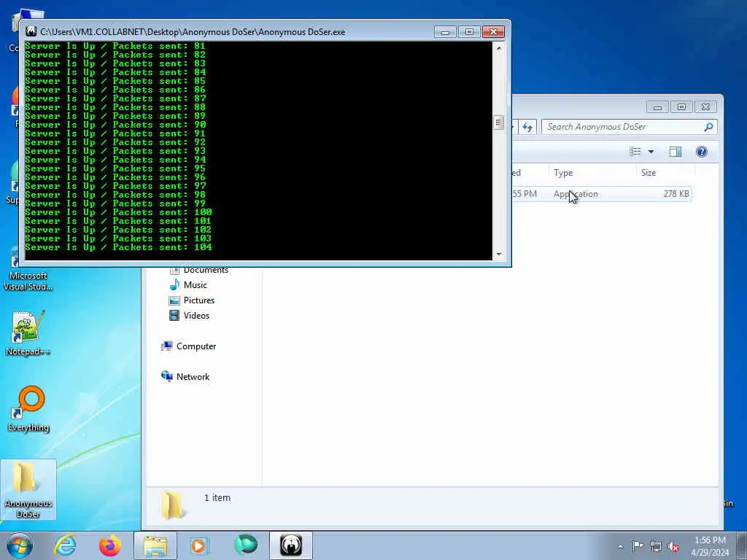Screen dimensions: 747x560
Task: Open the view options dropdown arrow
Action: (651, 152)
